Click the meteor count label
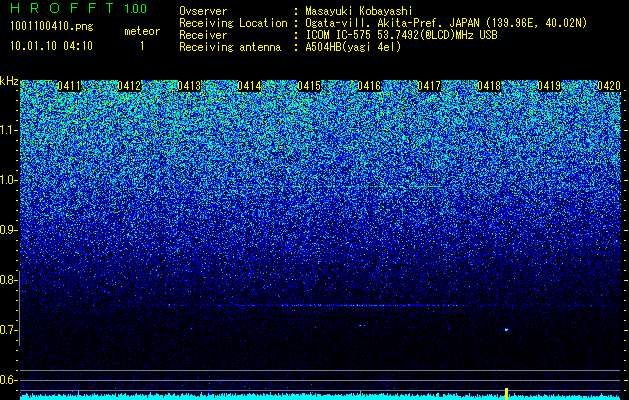The height and width of the screenshot is (400, 629). pyautogui.click(x=142, y=31)
